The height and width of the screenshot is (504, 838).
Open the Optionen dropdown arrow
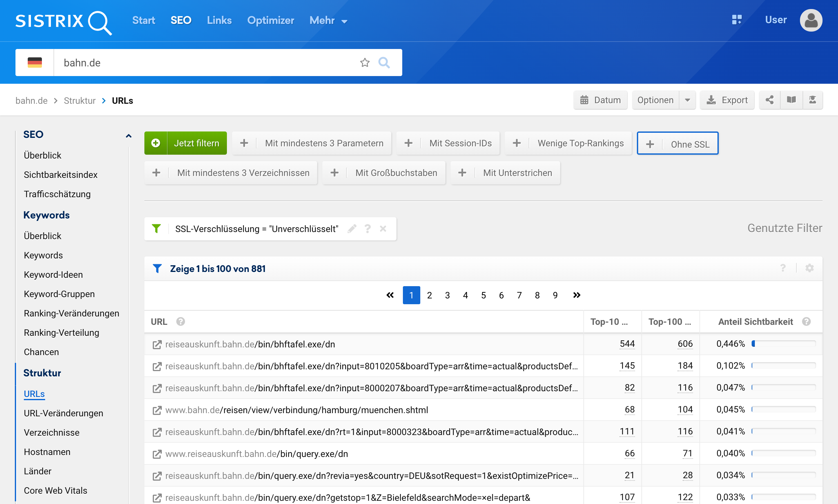click(687, 100)
